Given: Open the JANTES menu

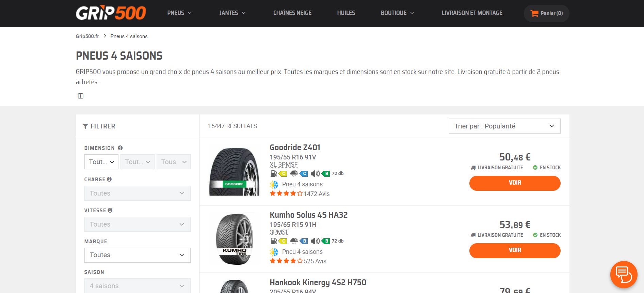Looking at the screenshot, I should [232, 13].
